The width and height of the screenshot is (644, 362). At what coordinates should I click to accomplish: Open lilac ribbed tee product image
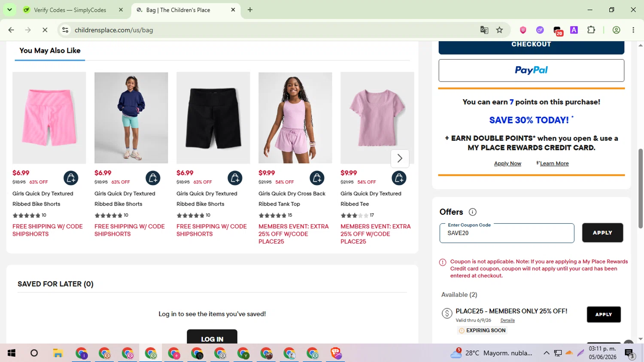click(x=377, y=118)
